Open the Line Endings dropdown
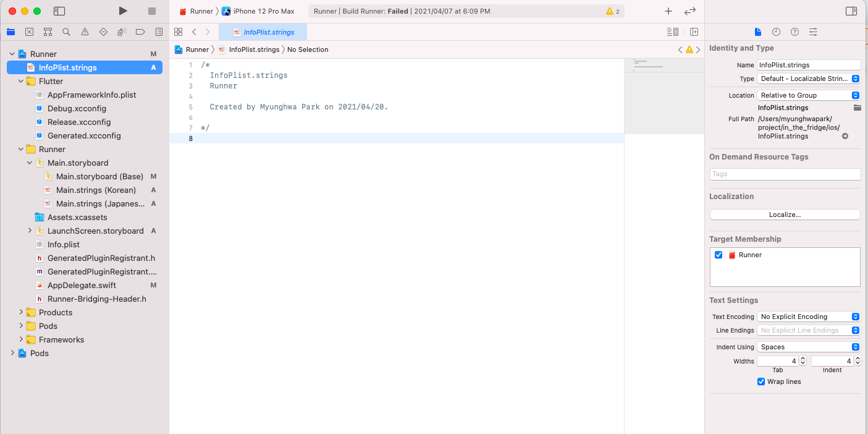Screen dimensions: 868x434 (x=809, y=330)
